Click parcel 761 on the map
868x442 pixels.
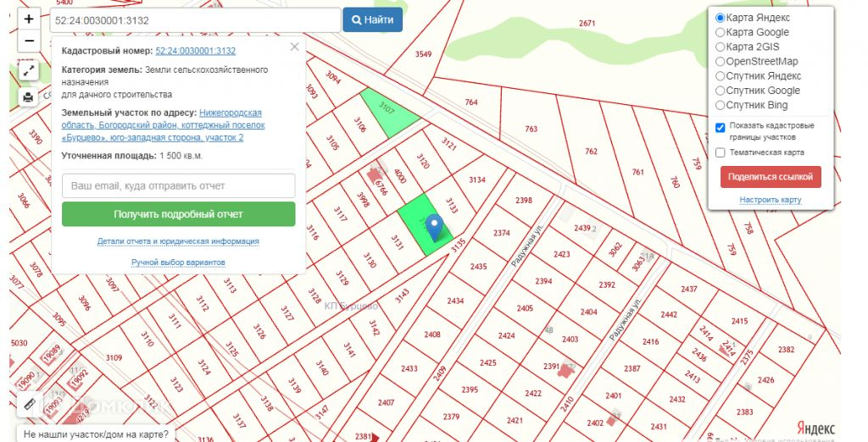tap(638, 172)
